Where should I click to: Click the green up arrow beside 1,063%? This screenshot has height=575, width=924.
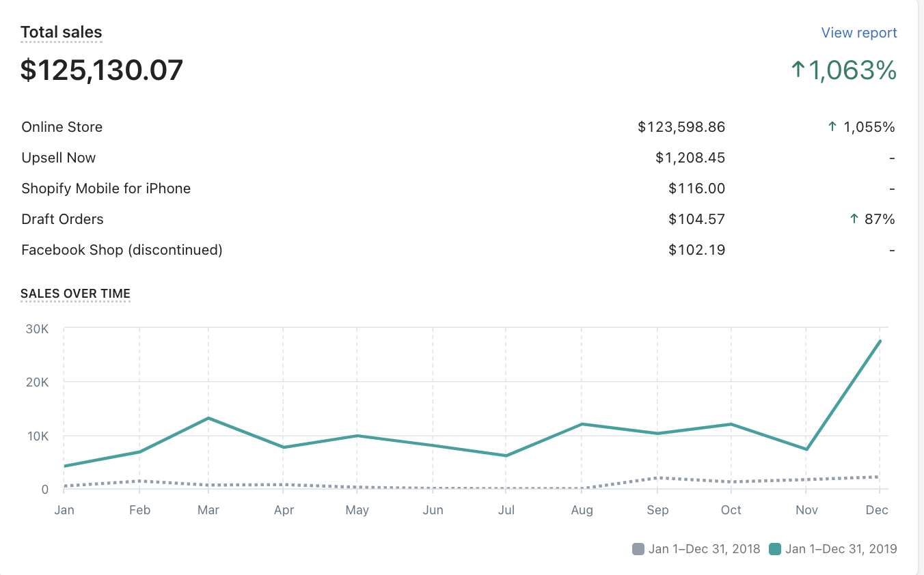[x=798, y=70]
